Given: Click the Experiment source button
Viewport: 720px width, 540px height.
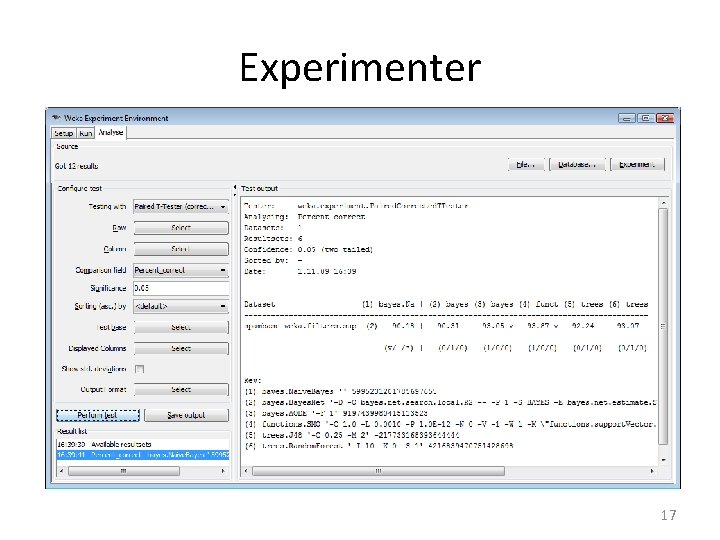Looking at the screenshot, I should [637, 164].
